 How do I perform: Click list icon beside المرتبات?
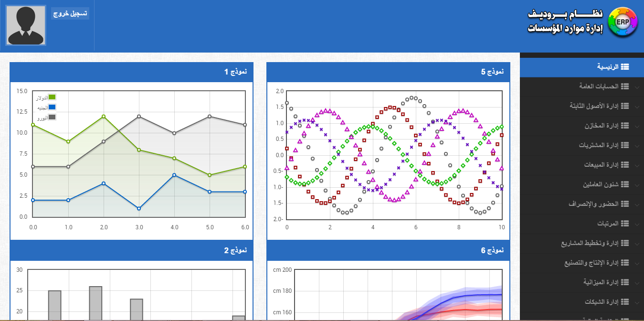(x=625, y=224)
